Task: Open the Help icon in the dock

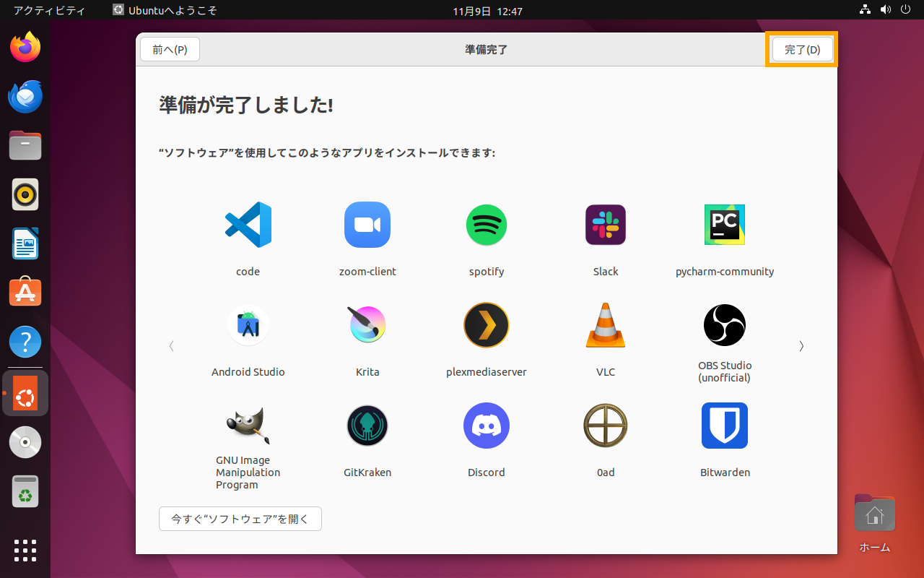Action: tap(25, 342)
